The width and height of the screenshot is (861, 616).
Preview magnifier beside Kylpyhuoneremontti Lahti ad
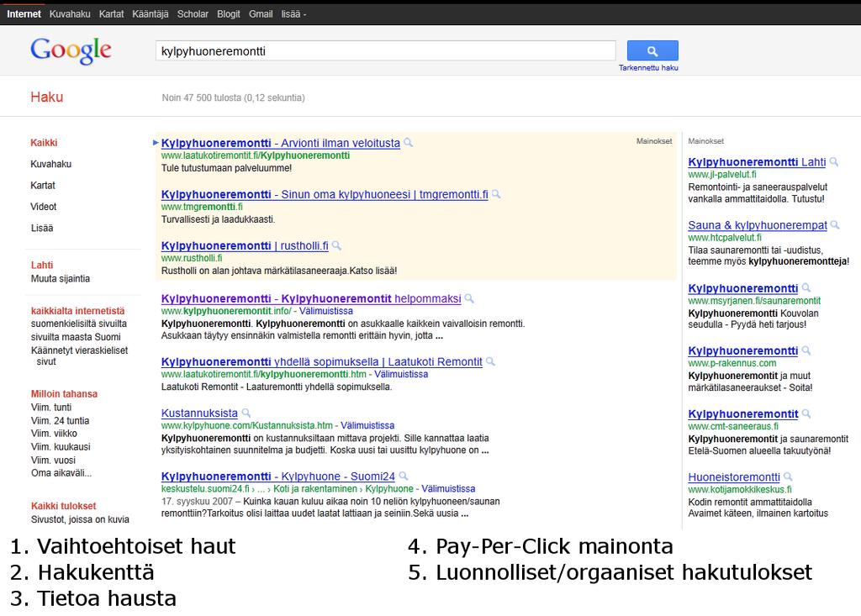(833, 162)
